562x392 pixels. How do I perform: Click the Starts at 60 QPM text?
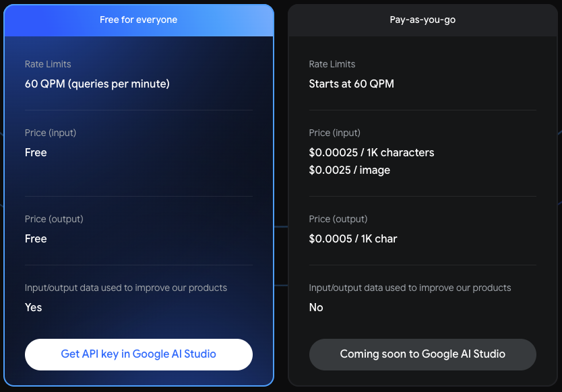[x=351, y=84]
